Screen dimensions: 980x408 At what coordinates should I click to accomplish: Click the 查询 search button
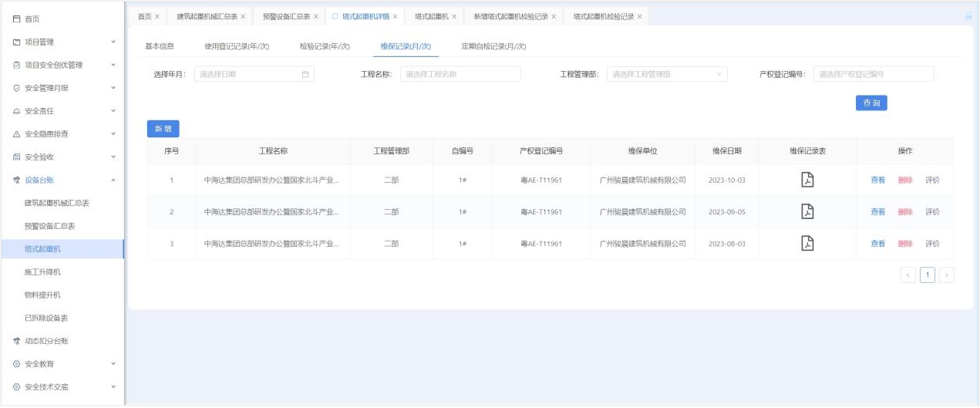[871, 103]
